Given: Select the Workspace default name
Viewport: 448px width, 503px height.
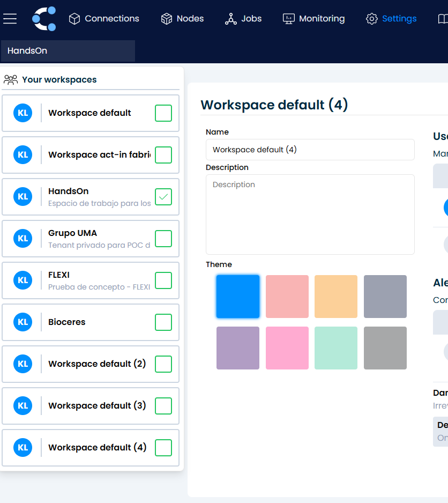Looking at the screenshot, I should 89,113.
